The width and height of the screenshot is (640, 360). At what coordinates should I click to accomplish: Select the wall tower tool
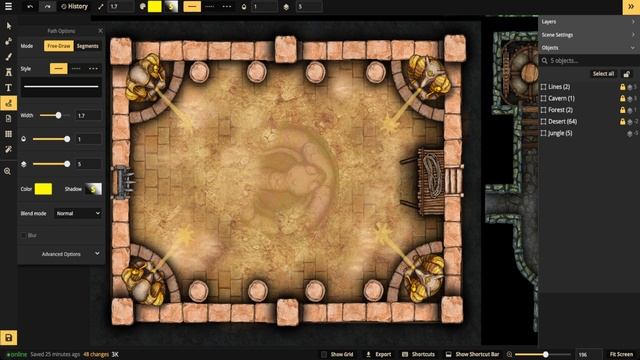[9, 72]
